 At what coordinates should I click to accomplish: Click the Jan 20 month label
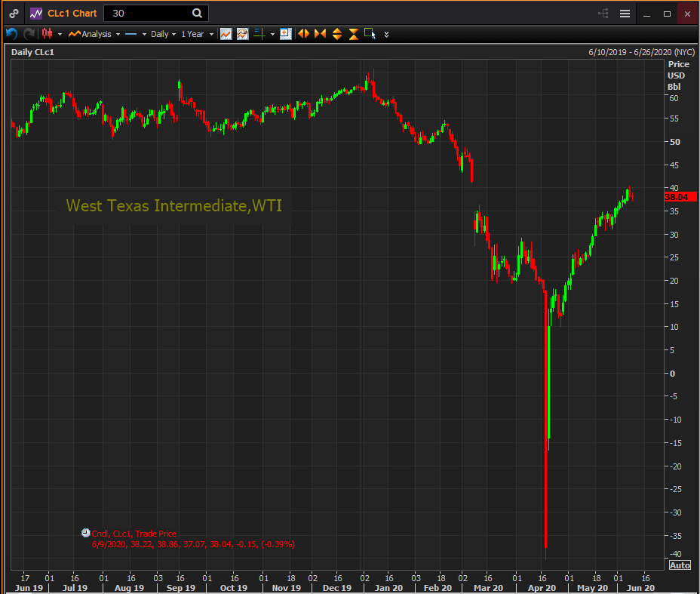click(388, 588)
